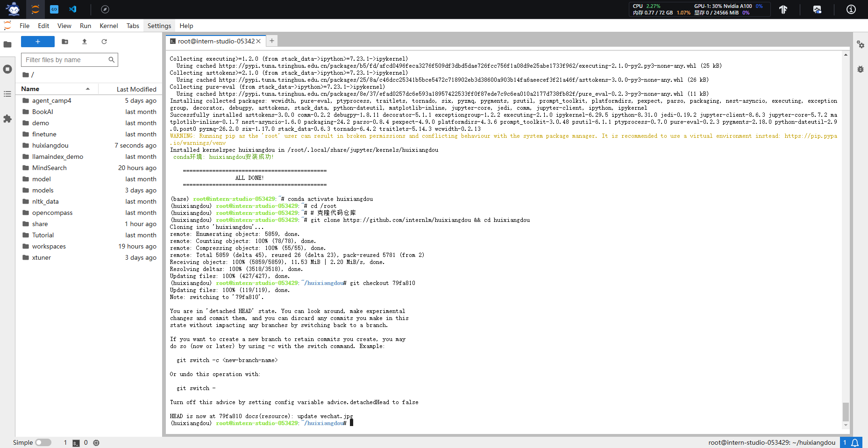Toggle the Simple interface switch
Viewport: 868px width, 448px height.
tap(43, 442)
